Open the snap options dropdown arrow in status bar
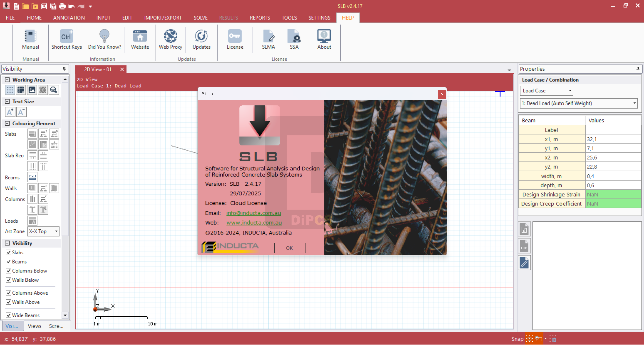The height and width of the screenshot is (345, 644). (546, 339)
